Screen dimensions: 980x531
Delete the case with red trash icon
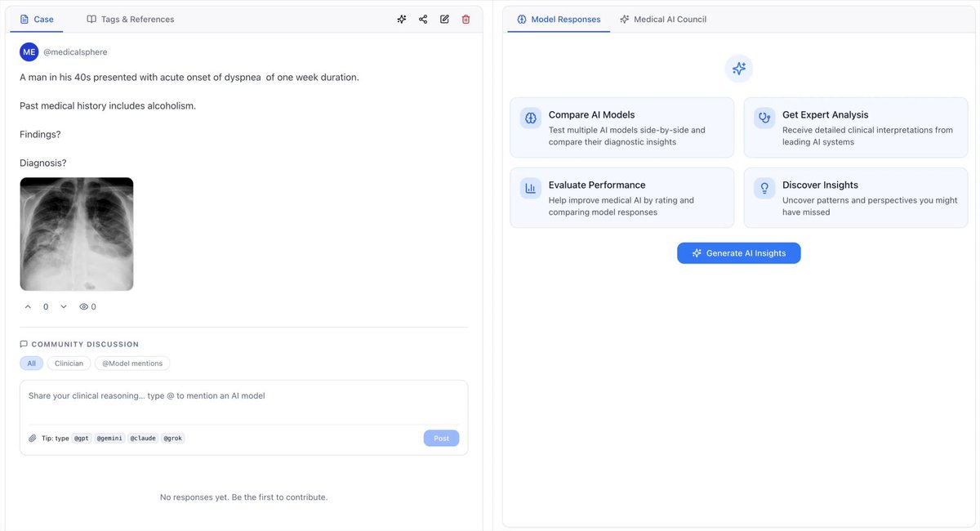465,19
